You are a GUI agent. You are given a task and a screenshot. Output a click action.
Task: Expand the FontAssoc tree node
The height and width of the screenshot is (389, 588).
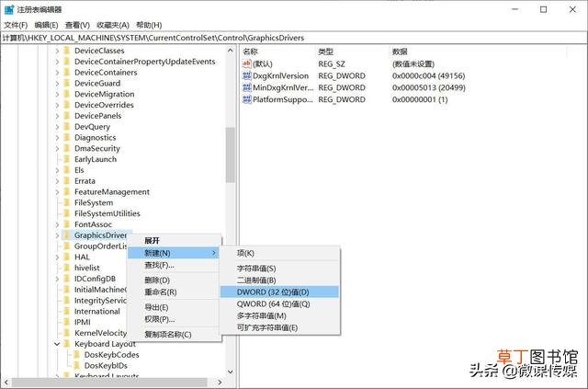tap(57, 224)
